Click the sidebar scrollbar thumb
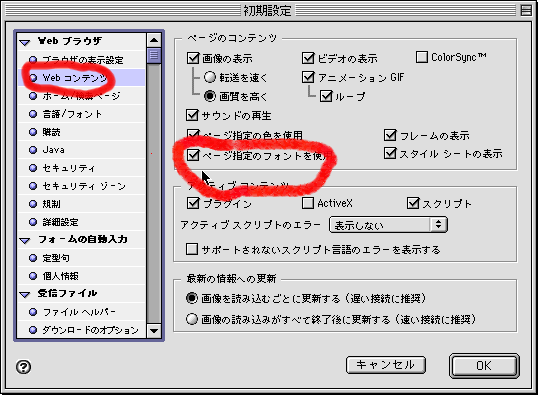This screenshot has height=395, width=538. pyautogui.click(x=154, y=56)
